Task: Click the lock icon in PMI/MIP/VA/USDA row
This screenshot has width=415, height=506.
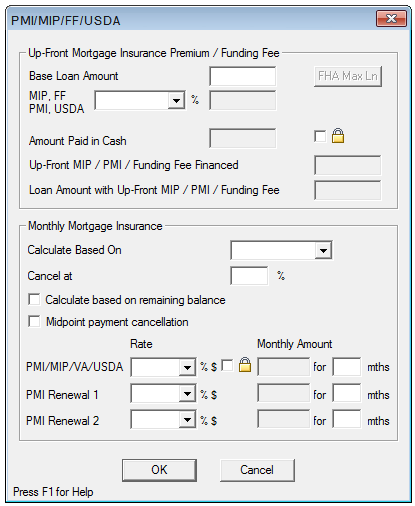Action: 245,365
